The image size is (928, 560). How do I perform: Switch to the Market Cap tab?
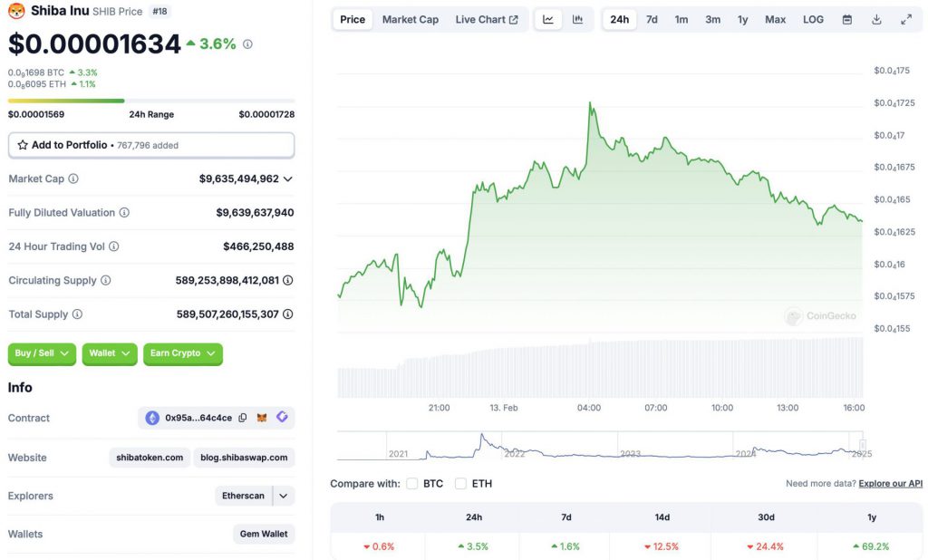coord(411,20)
